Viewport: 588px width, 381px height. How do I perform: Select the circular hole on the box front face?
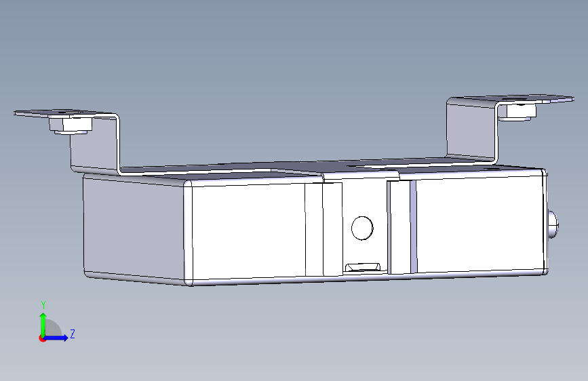click(362, 228)
